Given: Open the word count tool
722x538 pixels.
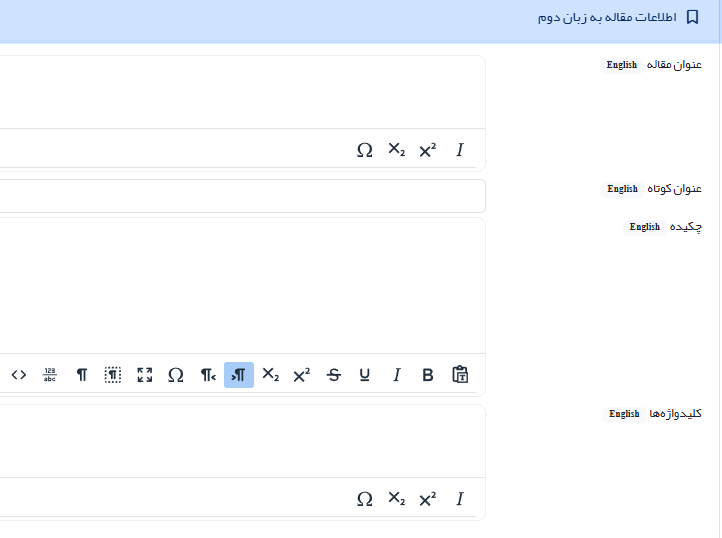Looking at the screenshot, I should coord(50,375).
